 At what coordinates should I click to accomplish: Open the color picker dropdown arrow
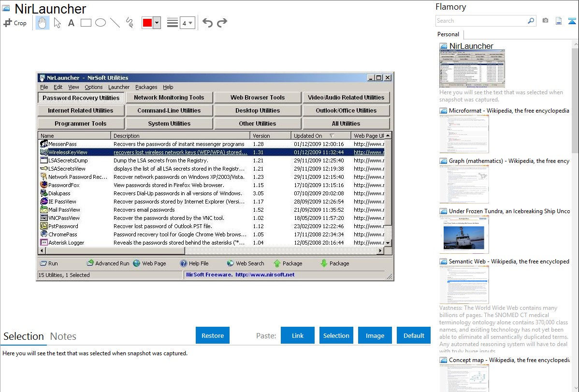pos(157,23)
